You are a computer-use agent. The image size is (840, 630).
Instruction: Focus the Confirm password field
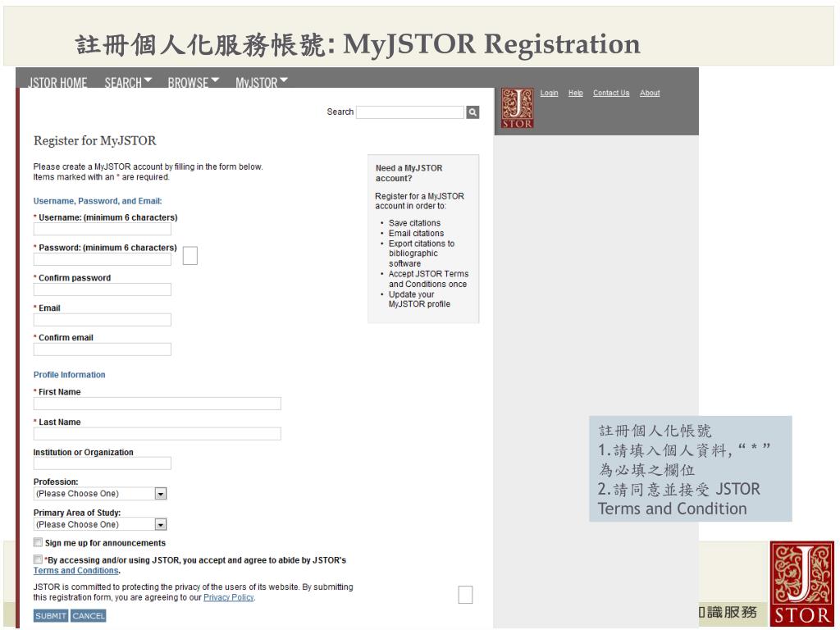[x=103, y=290]
